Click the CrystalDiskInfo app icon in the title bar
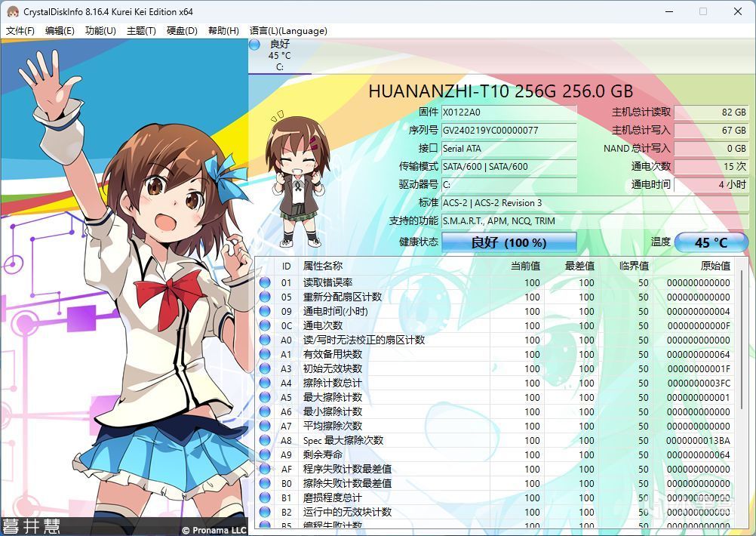The image size is (756, 536). (x=13, y=11)
